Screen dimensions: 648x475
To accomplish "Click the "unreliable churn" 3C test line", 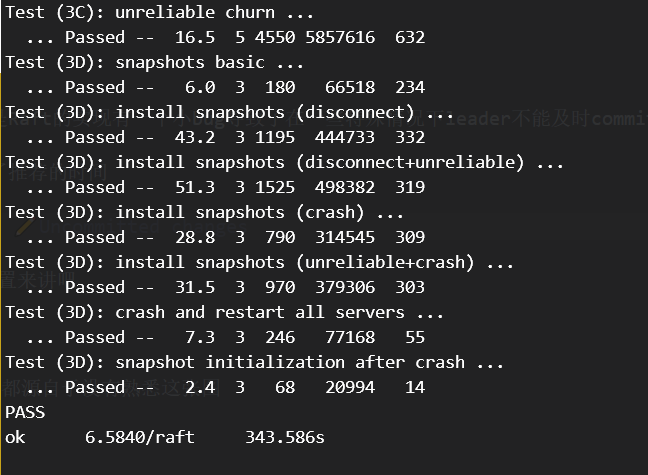I will (160, 13).
